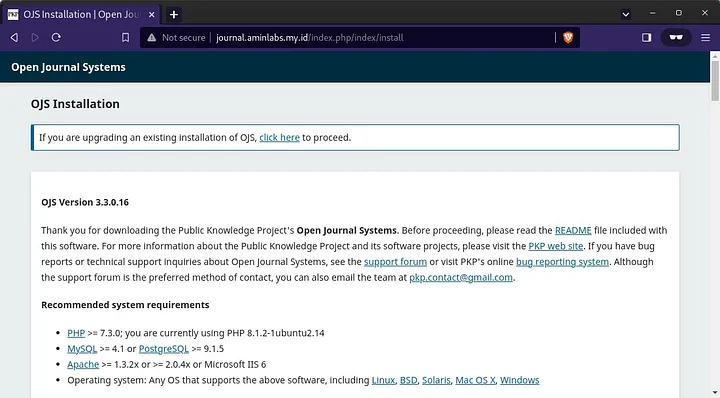720x398 pixels.
Task: Follow the 'click here' upgrade link
Action: tap(279, 138)
